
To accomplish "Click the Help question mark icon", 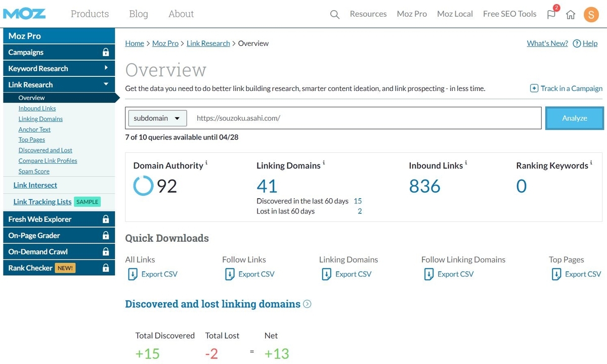I will click(x=577, y=43).
